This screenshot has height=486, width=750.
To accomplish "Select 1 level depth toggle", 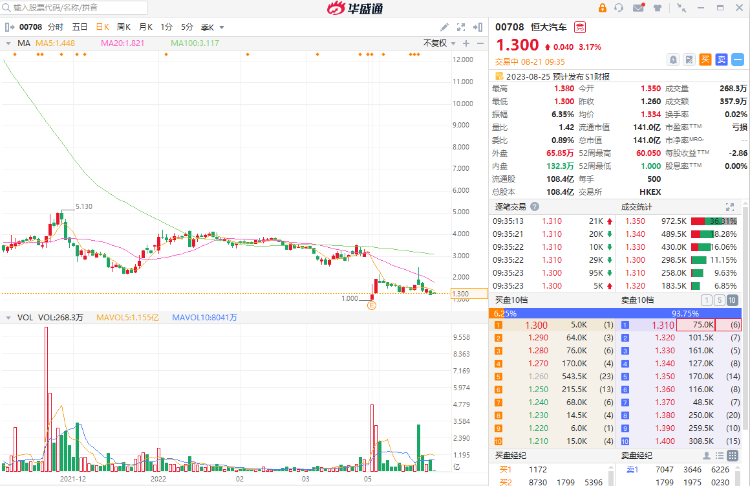I will point(706,300).
